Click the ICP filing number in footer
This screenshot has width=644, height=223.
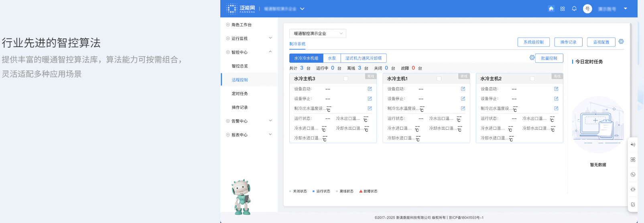(466, 218)
